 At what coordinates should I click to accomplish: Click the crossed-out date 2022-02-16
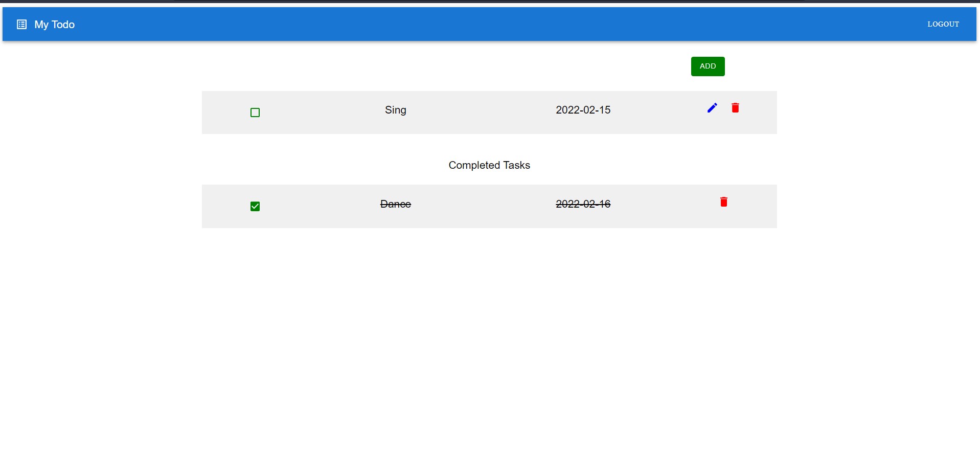583,204
